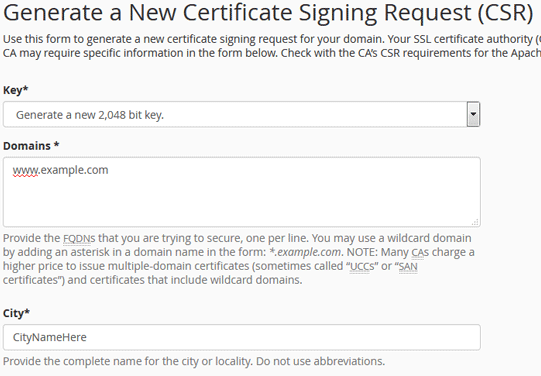Click the FQDNs abbreviation in help text
This screenshot has width=541, height=376.
(x=79, y=238)
